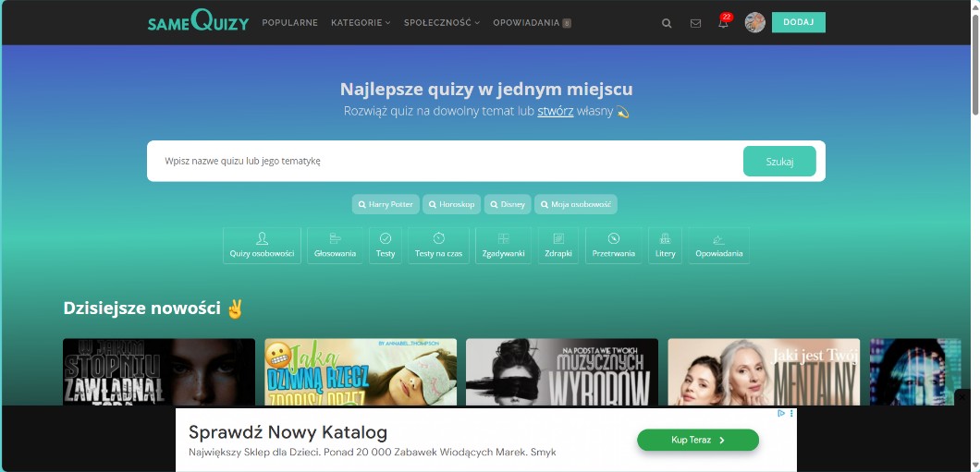Screen dimensions: 980x472
Task: Open the Głosowania category tile
Action: click(x=335, y=246)
